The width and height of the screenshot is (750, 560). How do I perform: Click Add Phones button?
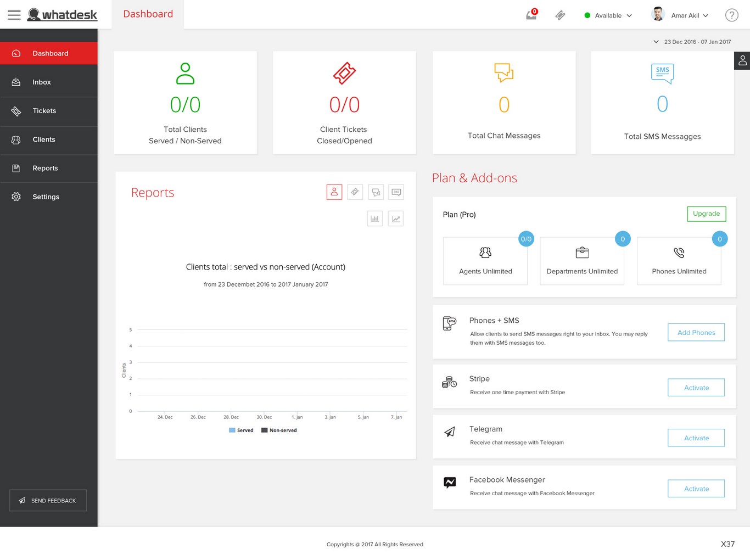coord(696,332)
